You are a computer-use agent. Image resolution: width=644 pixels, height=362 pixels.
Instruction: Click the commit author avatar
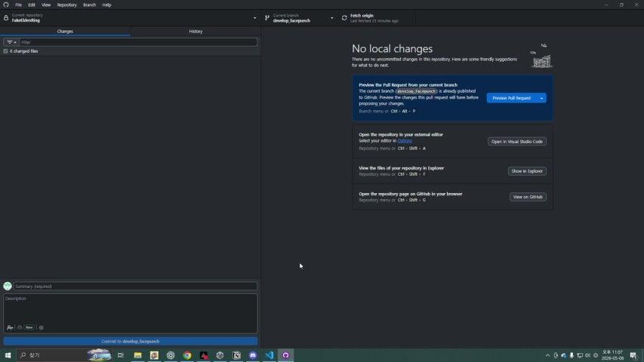coord(8,286)
